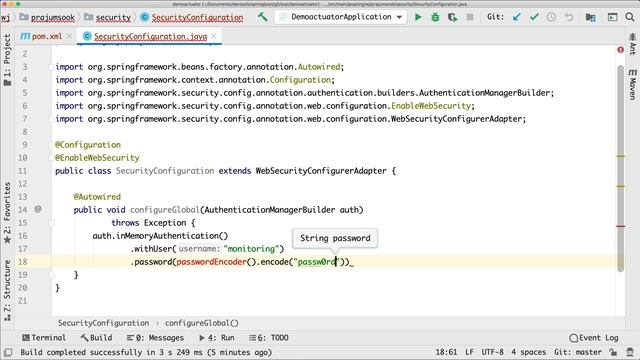This screenshot has height=360, width=640.
Task: Click the prajumsook breadcrumb folder
Action: tap(47, 18)
